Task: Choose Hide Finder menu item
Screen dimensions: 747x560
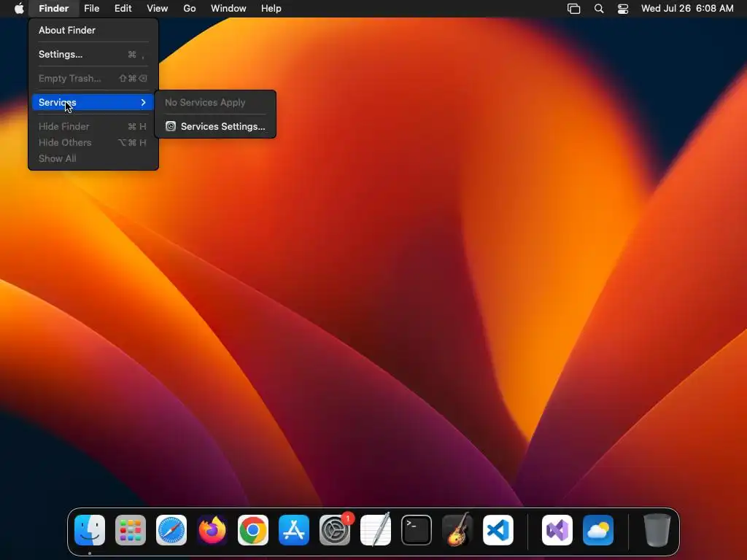Action: [x=93, y=126]
